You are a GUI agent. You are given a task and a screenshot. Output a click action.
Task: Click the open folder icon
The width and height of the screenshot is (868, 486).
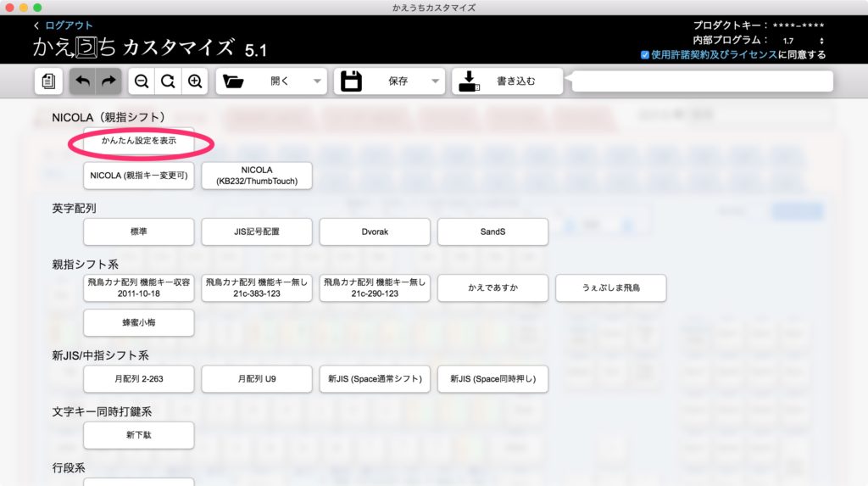pos(233,81)
